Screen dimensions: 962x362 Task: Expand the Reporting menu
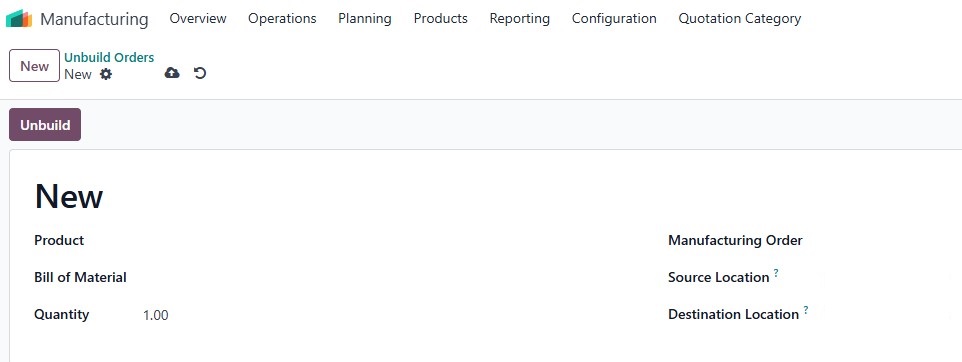point(520,18)
